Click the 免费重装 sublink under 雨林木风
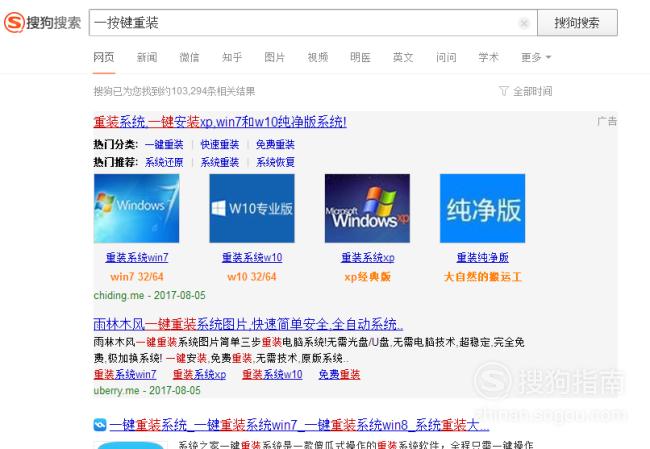This screenshot has width=650, height=449. [339, 374]
